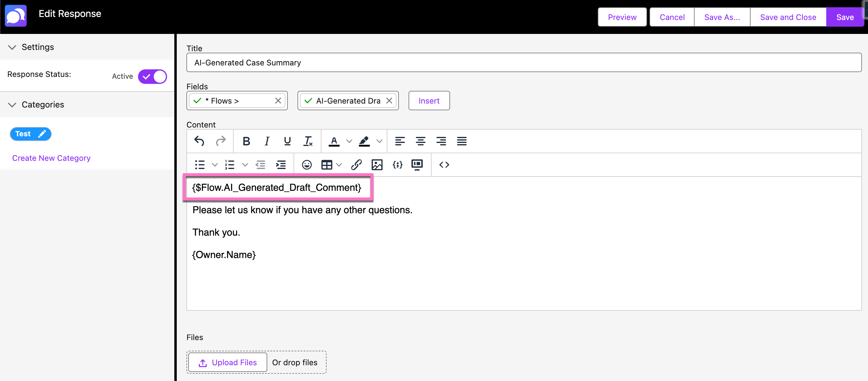Align text left
Screen dimensions: 868x381
400,141
